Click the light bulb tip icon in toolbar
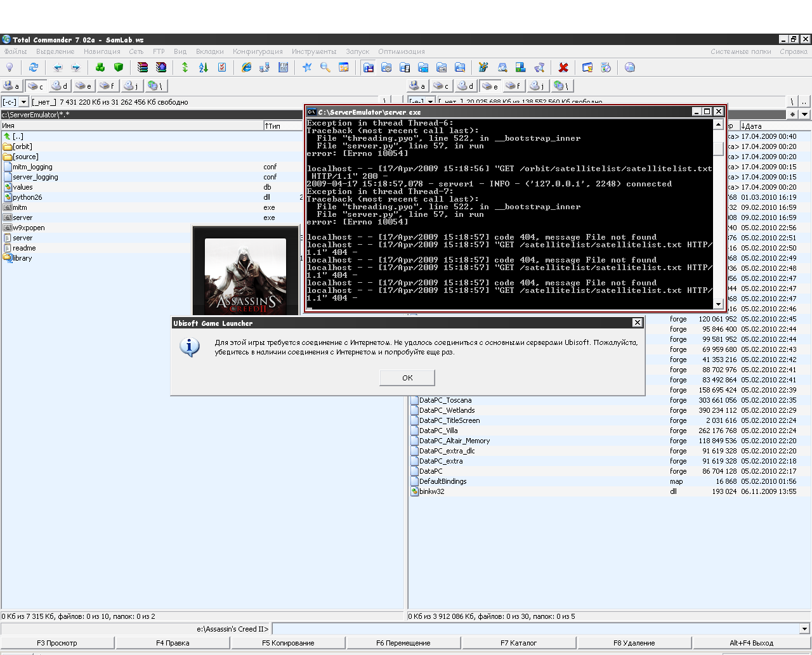This screenshot has height=655, width=812. (10, 67)
